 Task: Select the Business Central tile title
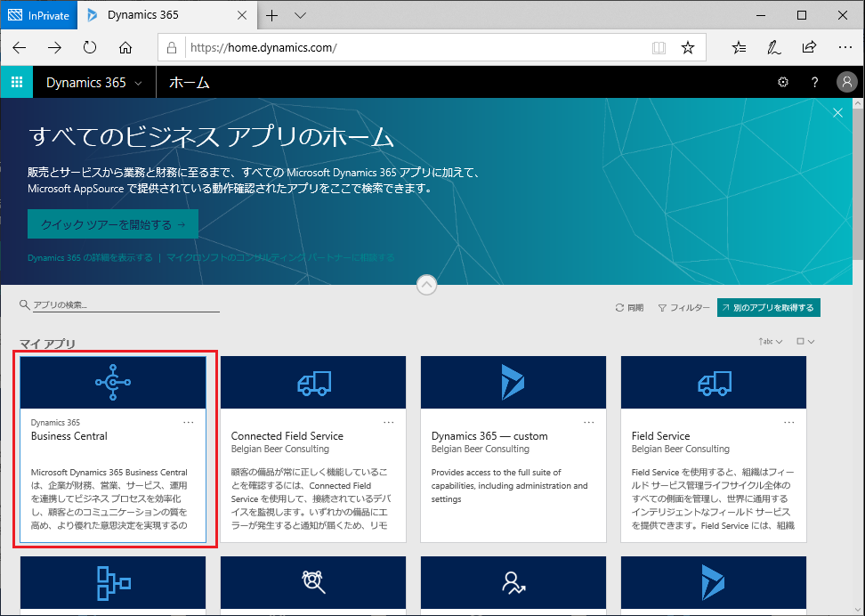pos(69,436)
